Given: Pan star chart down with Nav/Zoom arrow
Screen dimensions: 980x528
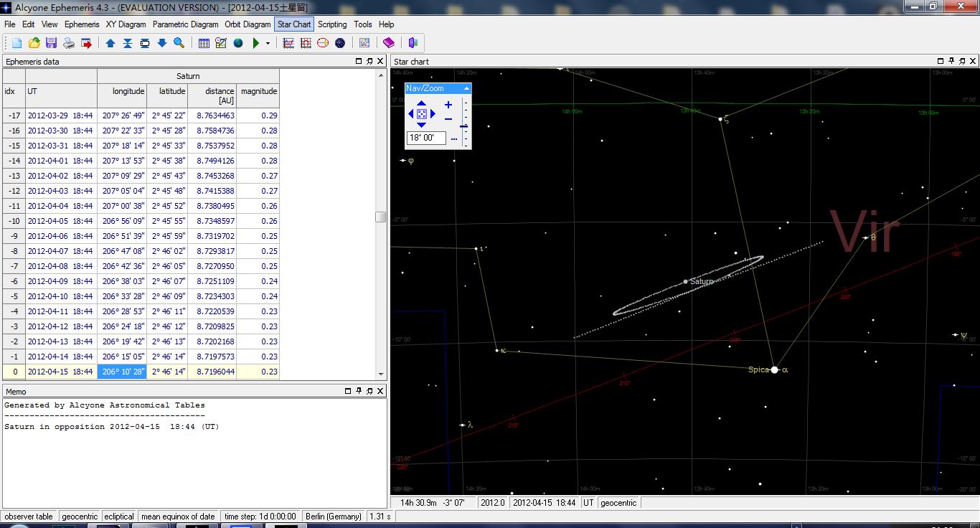Looking at the screenshot, I should 422,125.
